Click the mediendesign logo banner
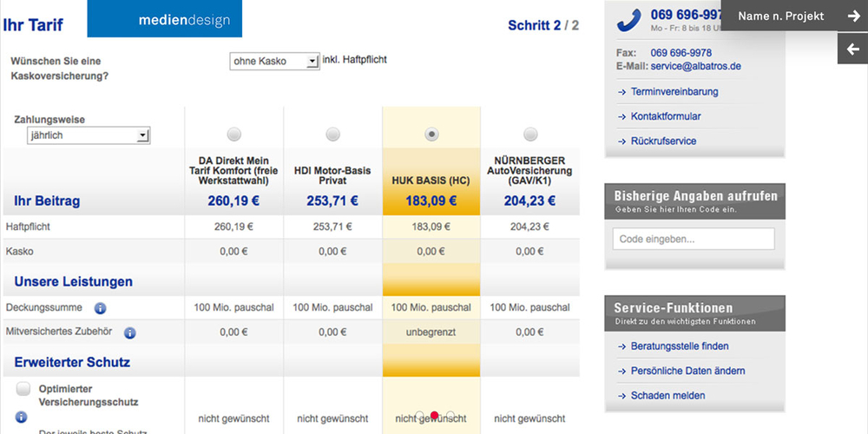The width and height of the screenshot is (868, 434). (164, 19)
